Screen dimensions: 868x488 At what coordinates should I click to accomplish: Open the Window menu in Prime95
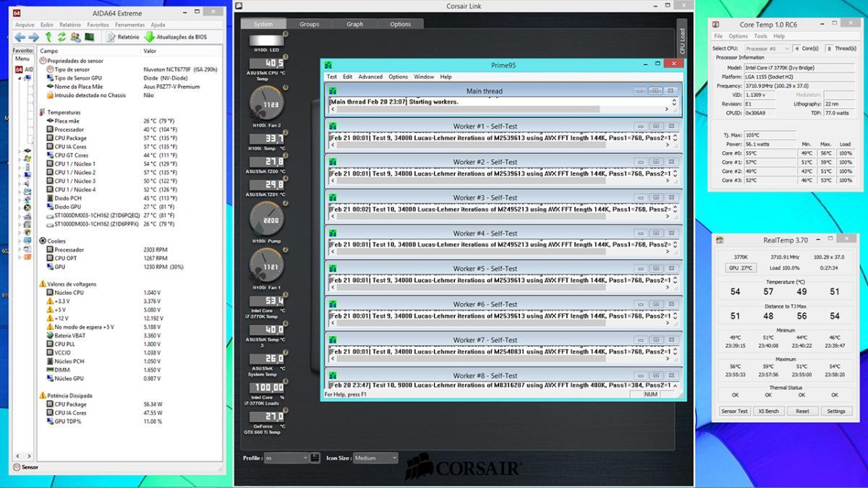[424, 77]
